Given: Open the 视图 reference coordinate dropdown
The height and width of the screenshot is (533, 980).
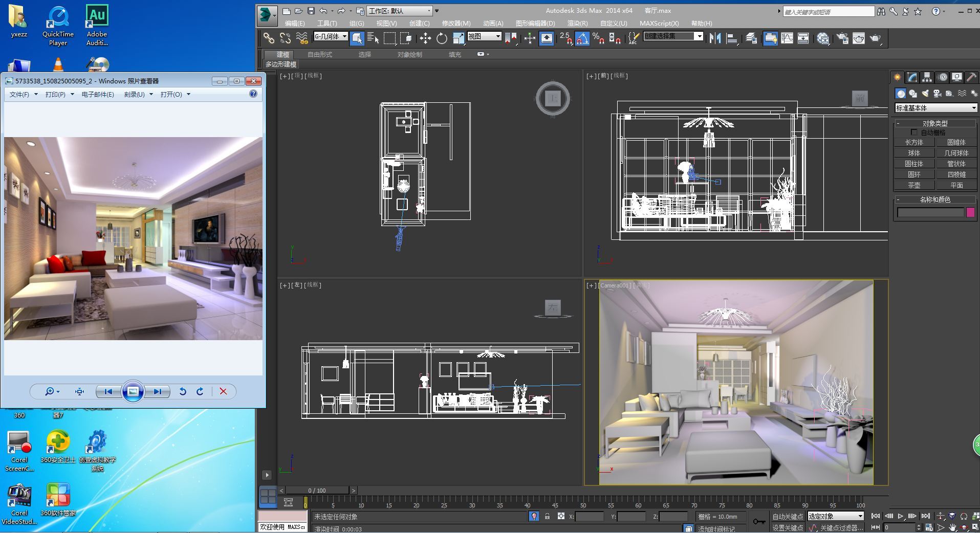Looking at the screenshot, I should coord(484,36).
